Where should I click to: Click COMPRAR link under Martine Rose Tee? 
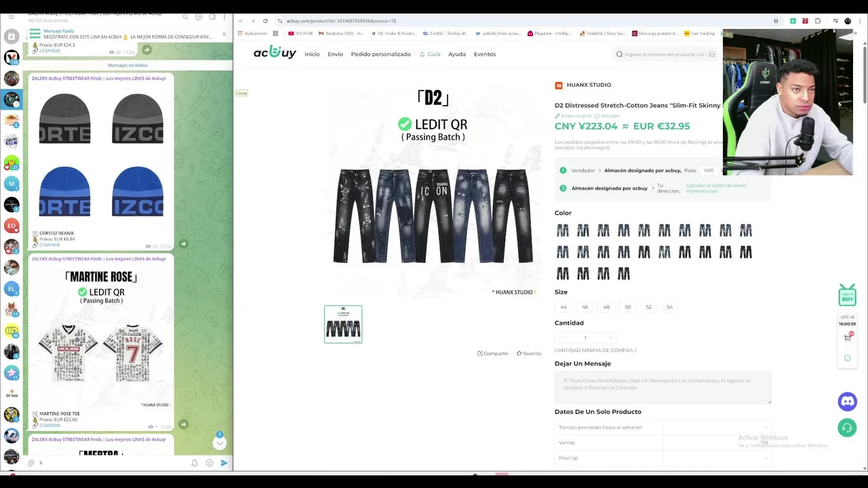(50, 426)
